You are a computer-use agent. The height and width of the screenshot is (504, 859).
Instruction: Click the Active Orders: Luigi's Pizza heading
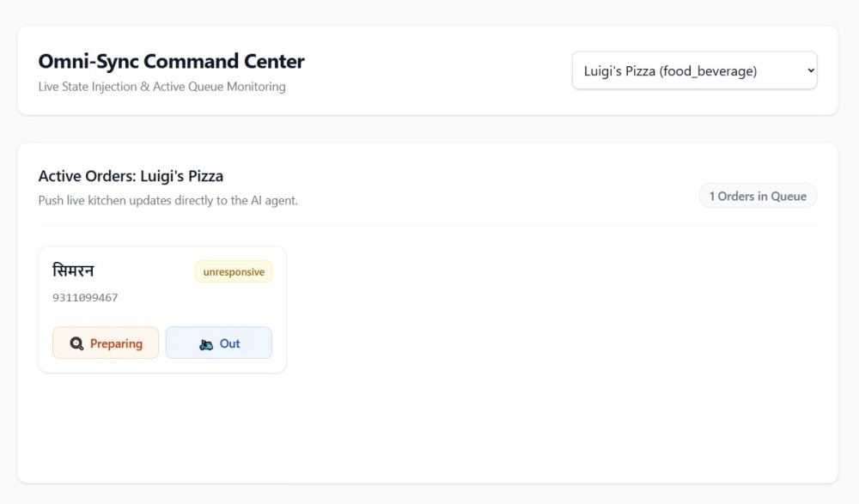click(x=131, y=176)
